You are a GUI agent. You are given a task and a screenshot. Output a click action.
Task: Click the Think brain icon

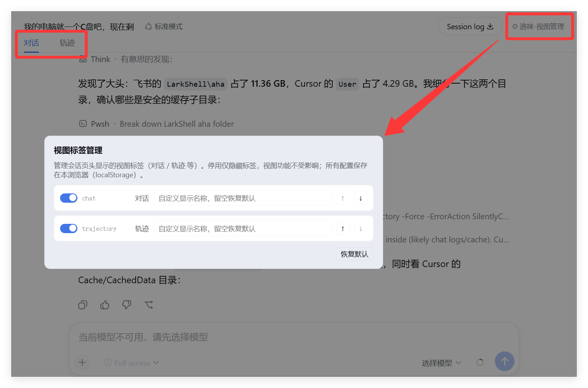83,59
